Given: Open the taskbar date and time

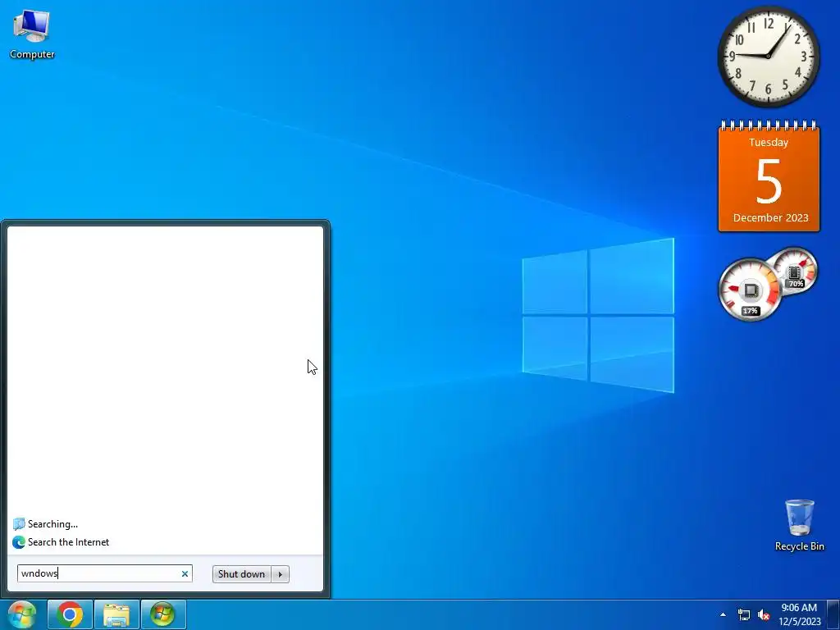Looking at the screenshot, I should [799, 614].
